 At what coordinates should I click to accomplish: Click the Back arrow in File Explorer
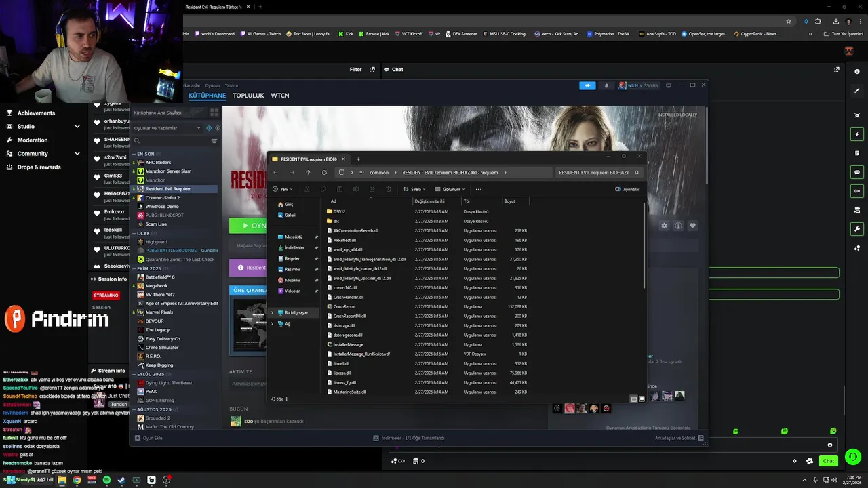(275, 172)
